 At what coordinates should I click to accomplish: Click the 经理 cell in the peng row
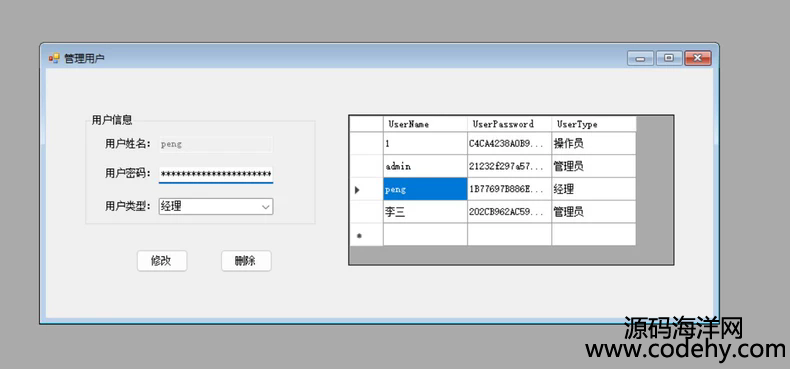pyautogui.click(x=594, y=190)
